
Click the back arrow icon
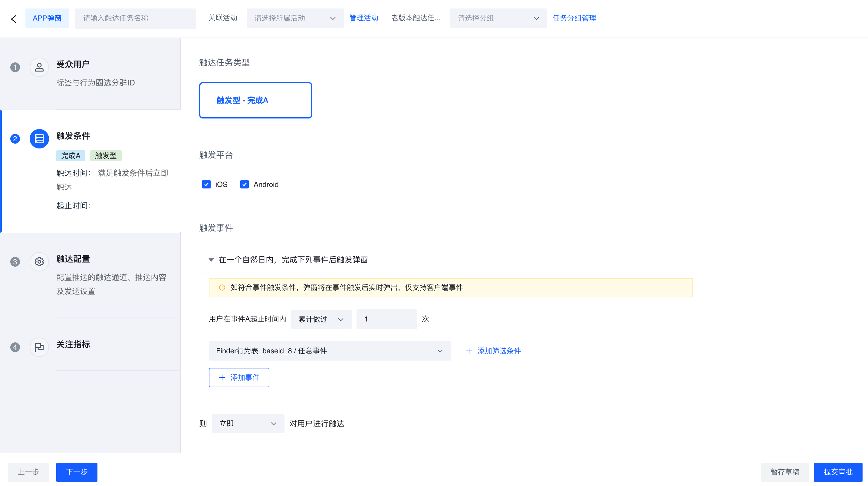point(14,19)
